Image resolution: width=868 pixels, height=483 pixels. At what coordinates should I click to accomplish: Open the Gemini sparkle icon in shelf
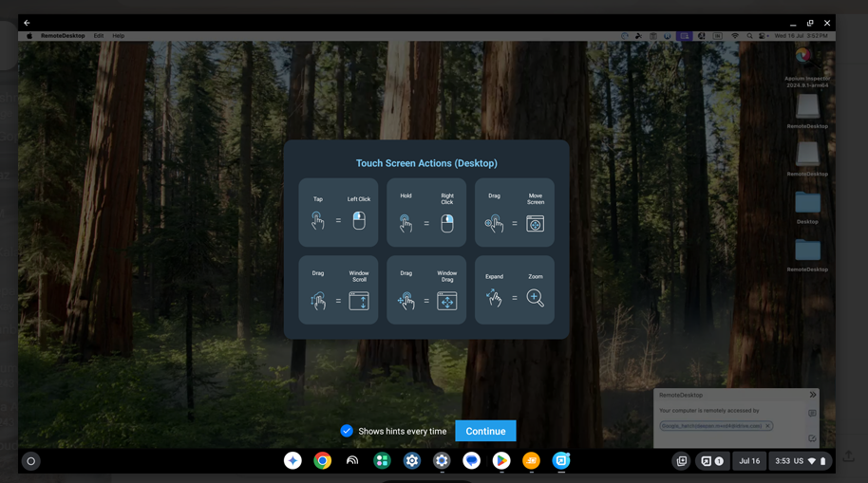292,460
